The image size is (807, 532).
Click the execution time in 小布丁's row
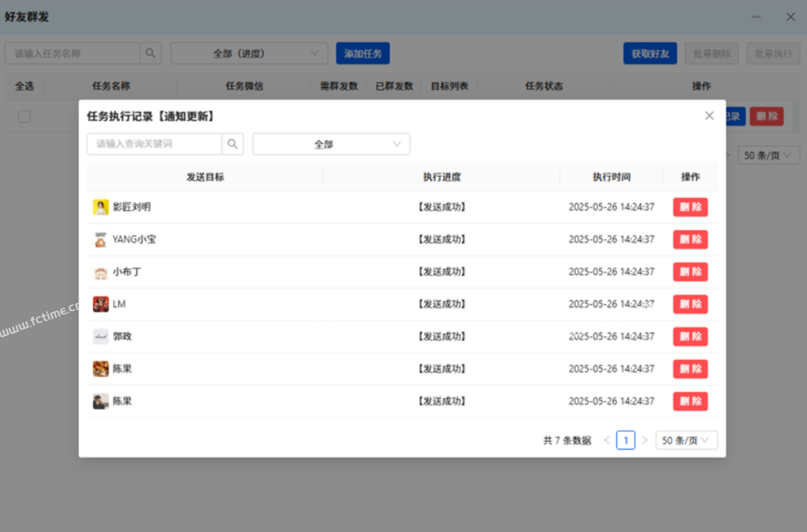pos(612,272)
